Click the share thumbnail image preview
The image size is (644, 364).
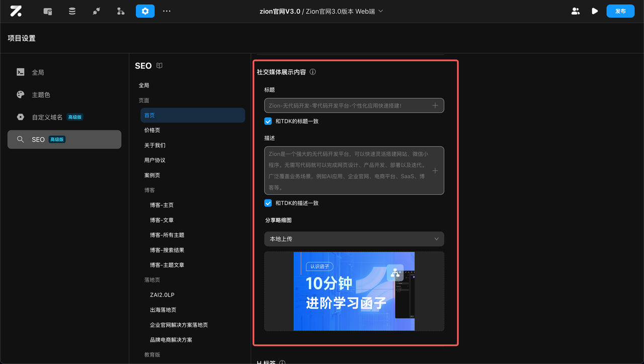[354, 291]
